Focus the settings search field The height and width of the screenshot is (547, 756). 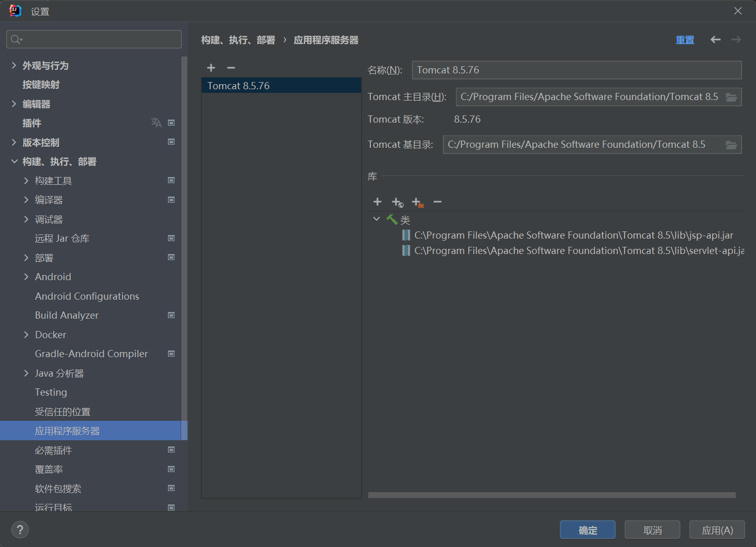click(x=94, y=40)
